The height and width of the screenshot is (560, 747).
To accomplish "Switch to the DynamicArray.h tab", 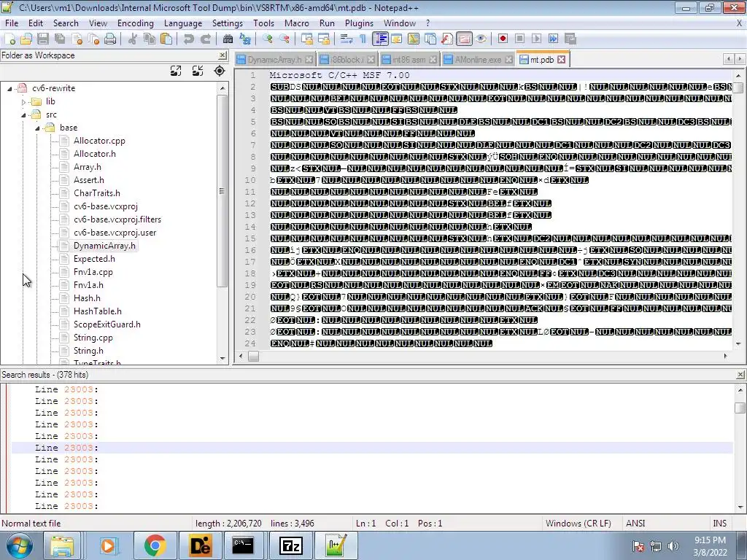I will click(274, 60).
